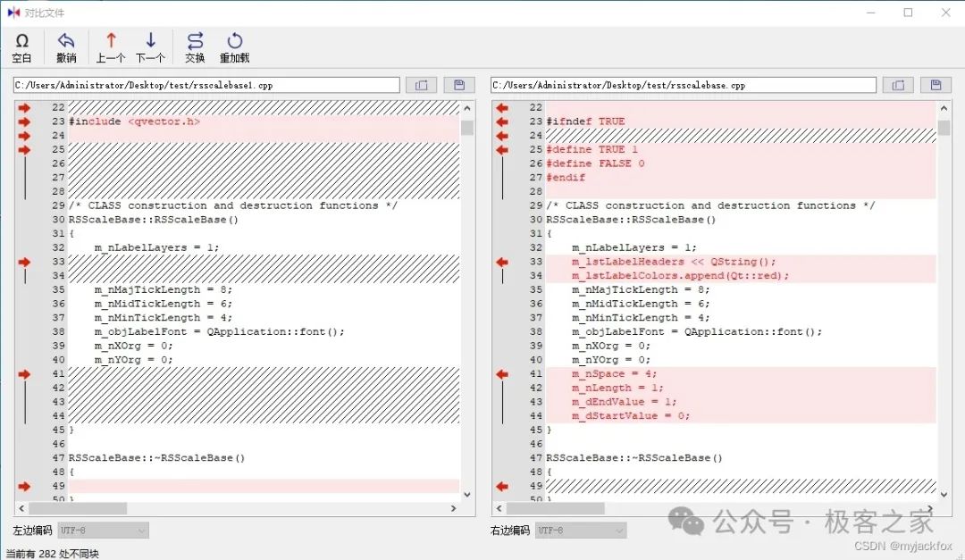This screenshot has height=560, width=965.
Task: Click right pane merge arrow at line 25
Action: click(x=502, y=149)
